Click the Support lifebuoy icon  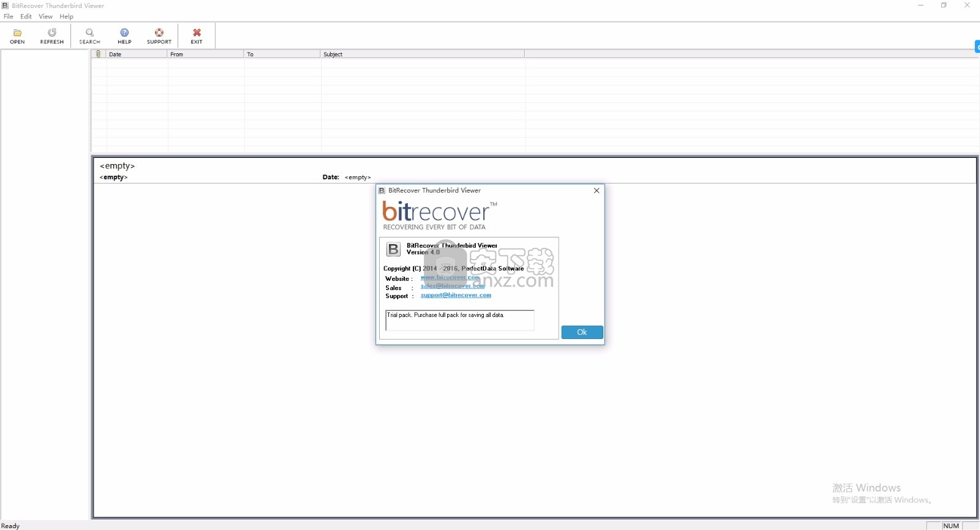tap(159, 33)
